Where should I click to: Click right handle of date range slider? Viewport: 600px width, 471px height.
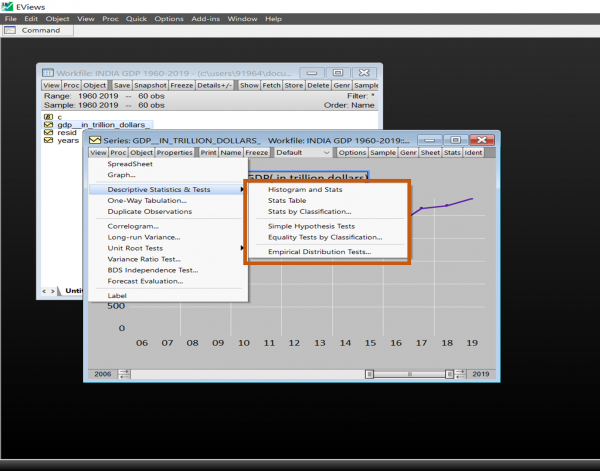(450, 374)
